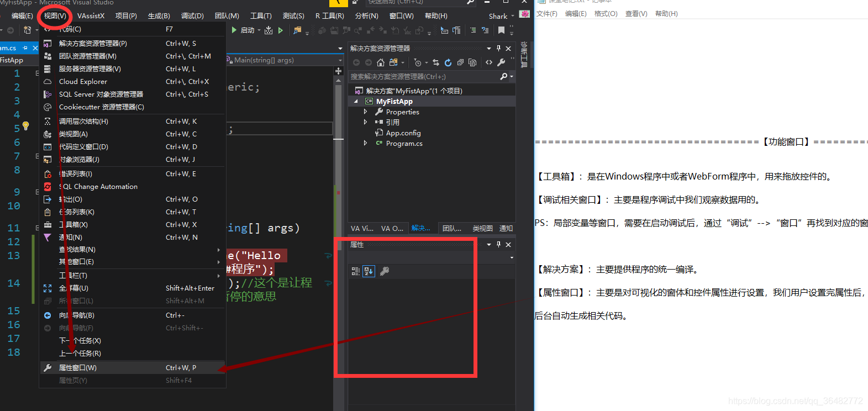Open the Properties panel object combo dropdown
This screenshot has height=411, width=868.
pyautogui.click(x=512, y=257)
